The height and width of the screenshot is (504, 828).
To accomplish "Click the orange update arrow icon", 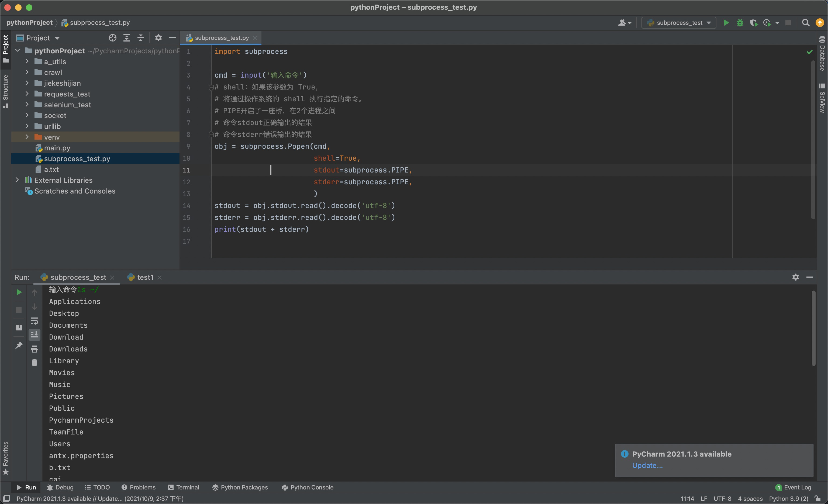I will (820, 23).
